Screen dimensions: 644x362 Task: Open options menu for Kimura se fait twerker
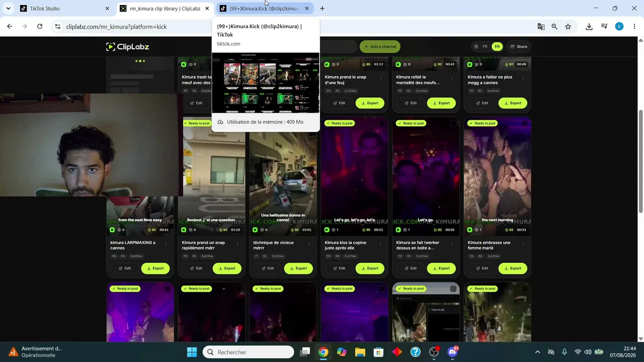pyautogui.click(x=452, y=244)
